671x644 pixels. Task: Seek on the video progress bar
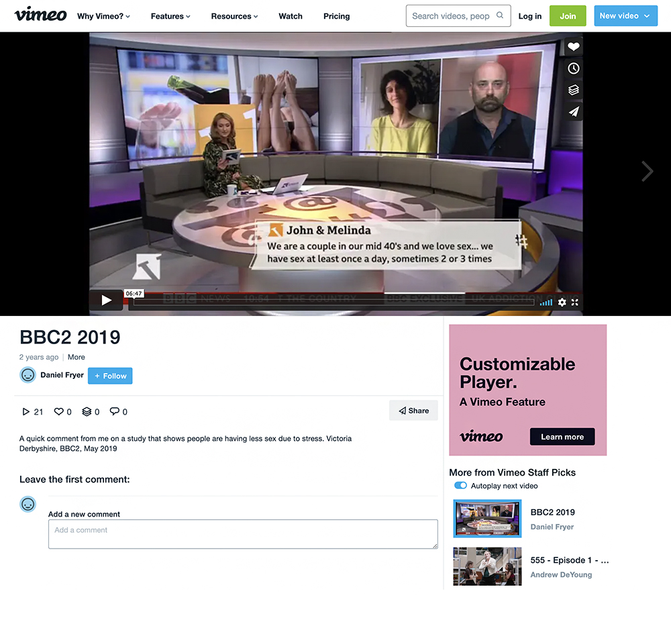(x=333, y=302)
